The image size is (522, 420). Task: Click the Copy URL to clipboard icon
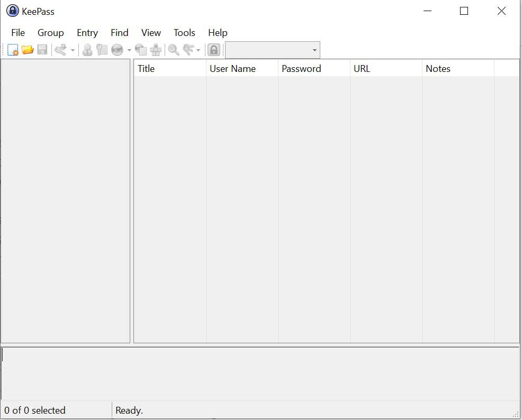click(x=141, y=50)
